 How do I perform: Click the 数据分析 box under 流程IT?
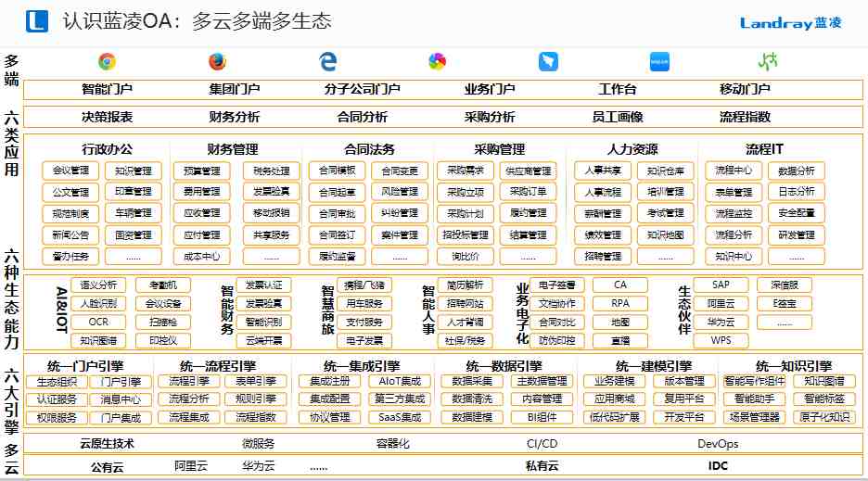[797, 171]
